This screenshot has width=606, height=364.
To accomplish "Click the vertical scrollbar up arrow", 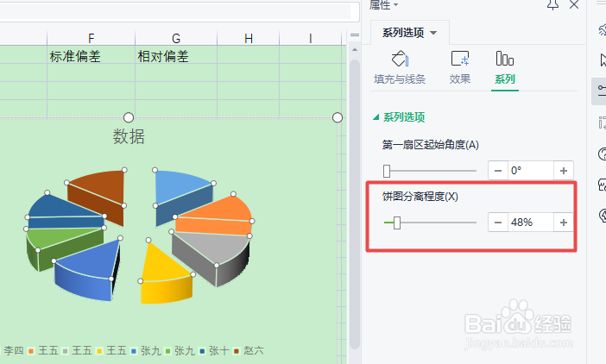I will (x=355, y=50).
